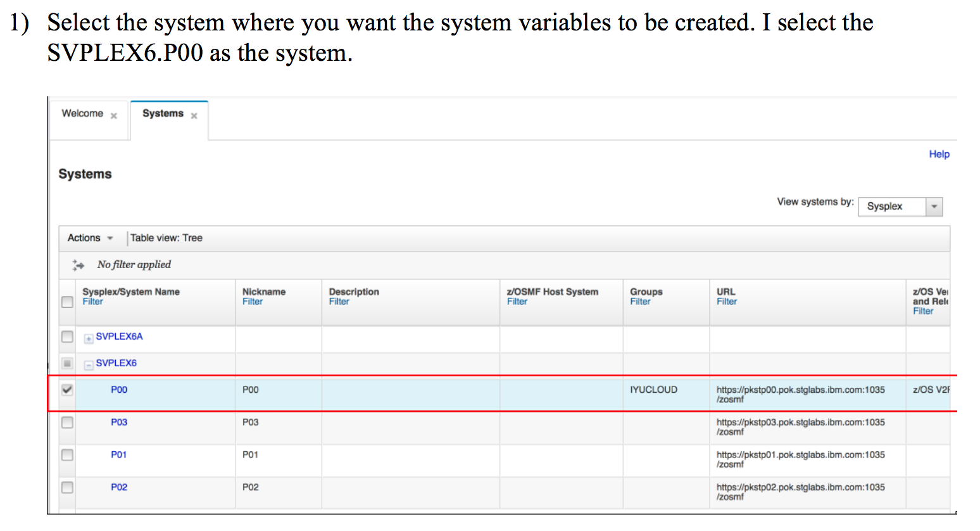Click Filter under the Description column
980x531 pixels.
click(x=339, y=301)
